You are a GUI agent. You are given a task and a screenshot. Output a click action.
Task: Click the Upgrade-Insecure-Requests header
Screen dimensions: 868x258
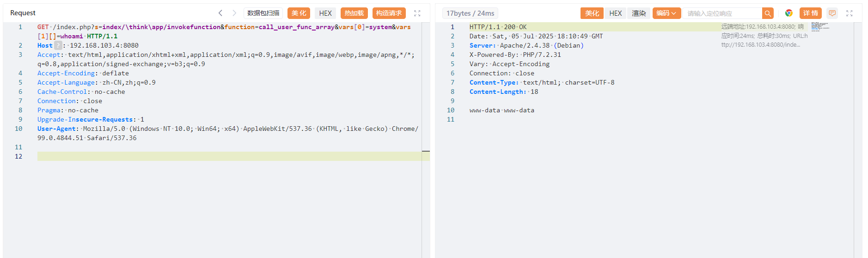(91, 119)
